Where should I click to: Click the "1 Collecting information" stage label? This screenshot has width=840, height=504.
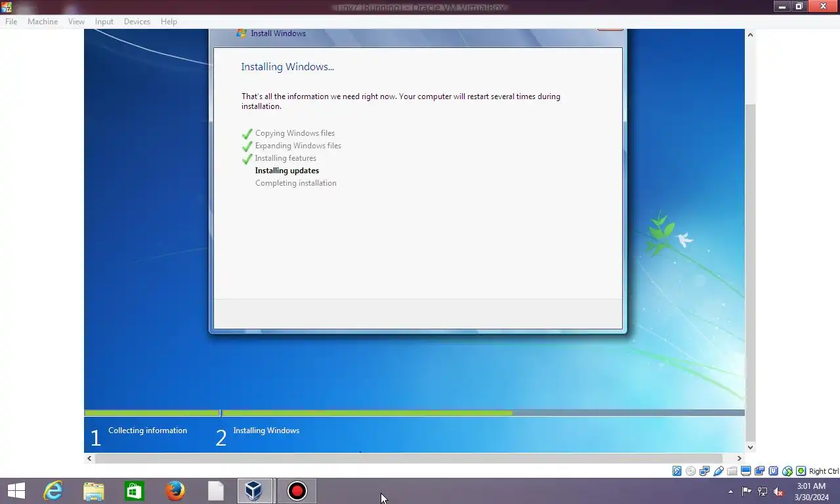click(139, 436)
